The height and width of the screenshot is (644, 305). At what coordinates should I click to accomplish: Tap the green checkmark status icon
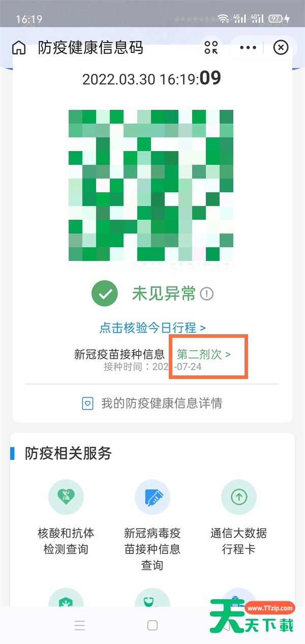105,294
